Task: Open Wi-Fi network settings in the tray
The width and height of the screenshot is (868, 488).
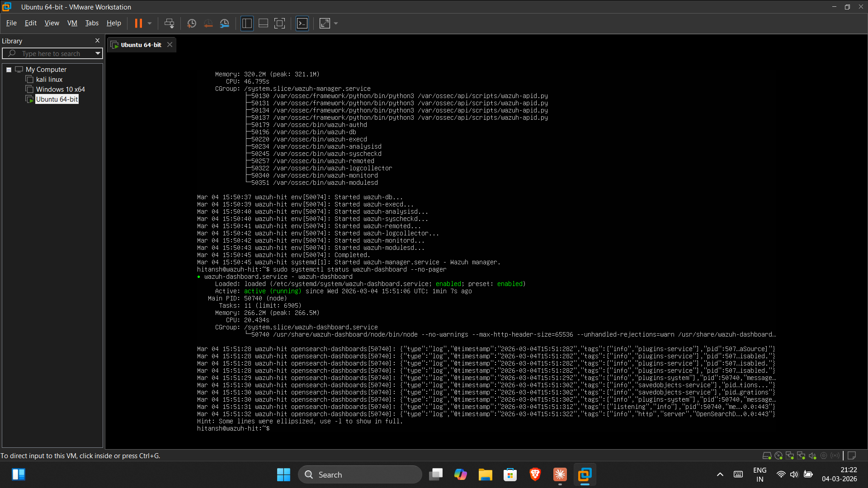Action: tap(781, 474)
